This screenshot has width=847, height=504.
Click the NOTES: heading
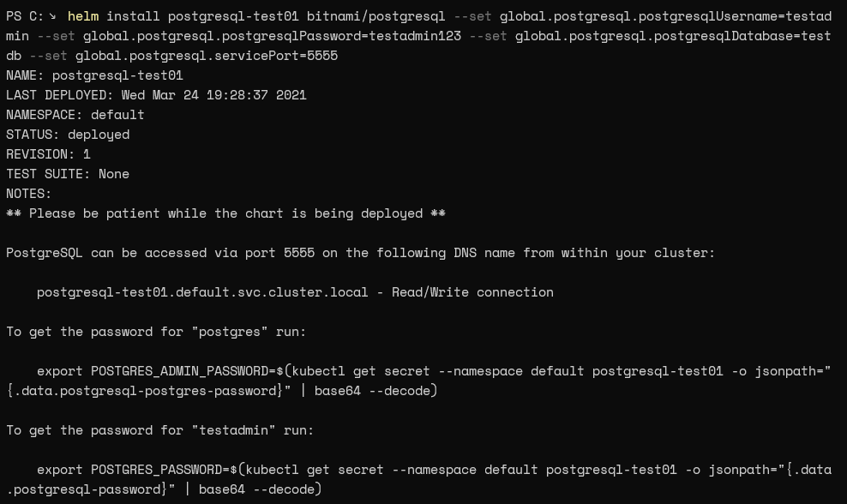click(x=28, y=194)
